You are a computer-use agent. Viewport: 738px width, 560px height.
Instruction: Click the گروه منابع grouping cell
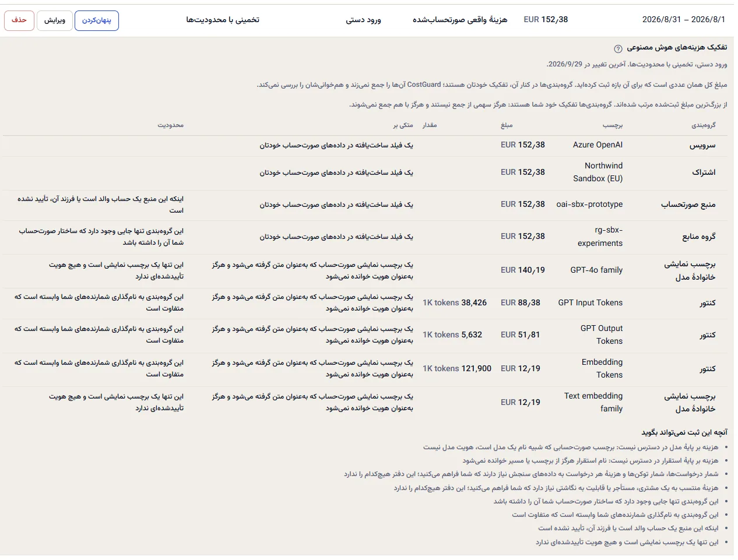pos(699,237)
